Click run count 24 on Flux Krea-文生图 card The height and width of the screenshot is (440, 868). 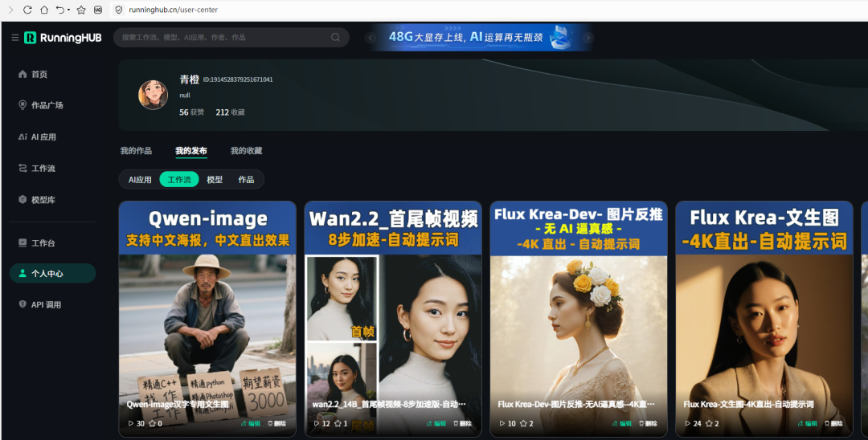(693, 423)
